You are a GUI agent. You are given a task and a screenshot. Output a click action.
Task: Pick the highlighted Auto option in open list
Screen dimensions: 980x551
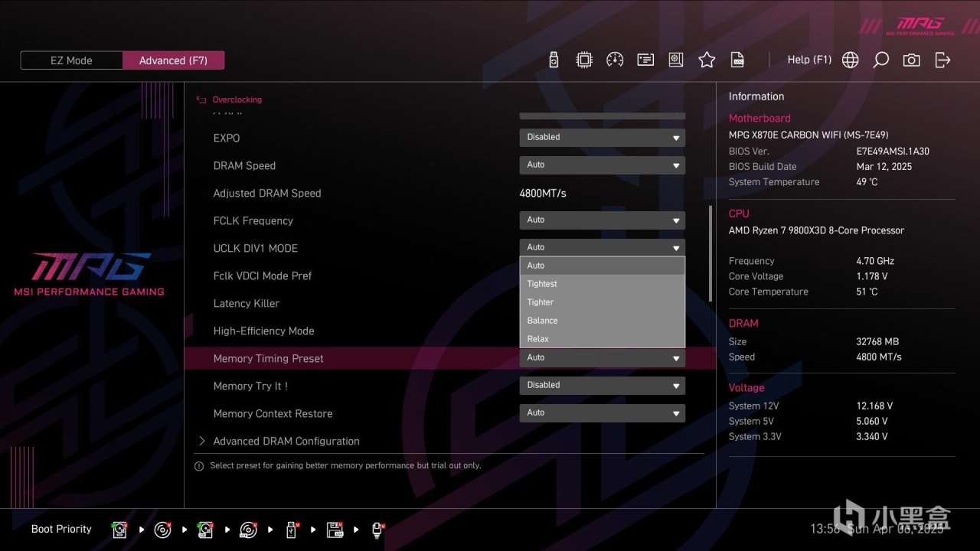click(603, 266)
